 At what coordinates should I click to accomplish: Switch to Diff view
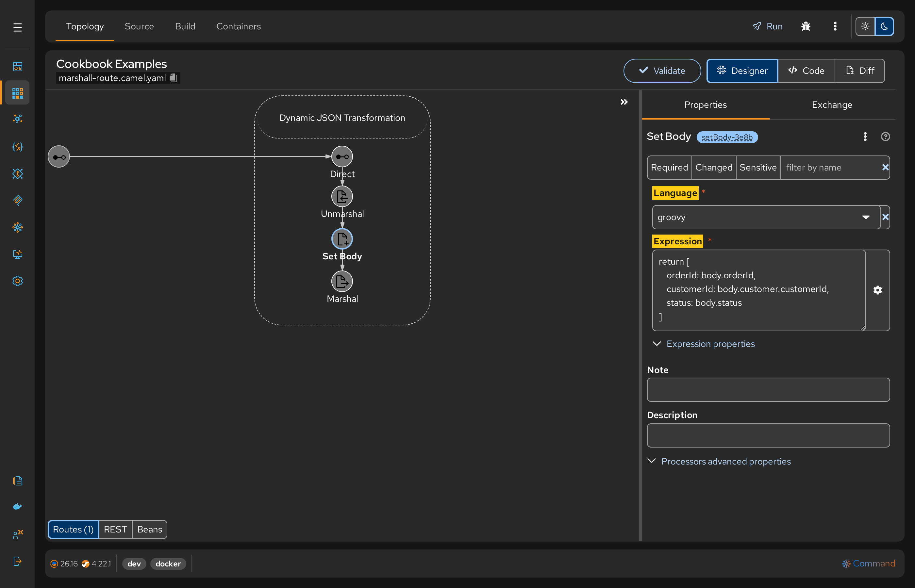(860, 71)
